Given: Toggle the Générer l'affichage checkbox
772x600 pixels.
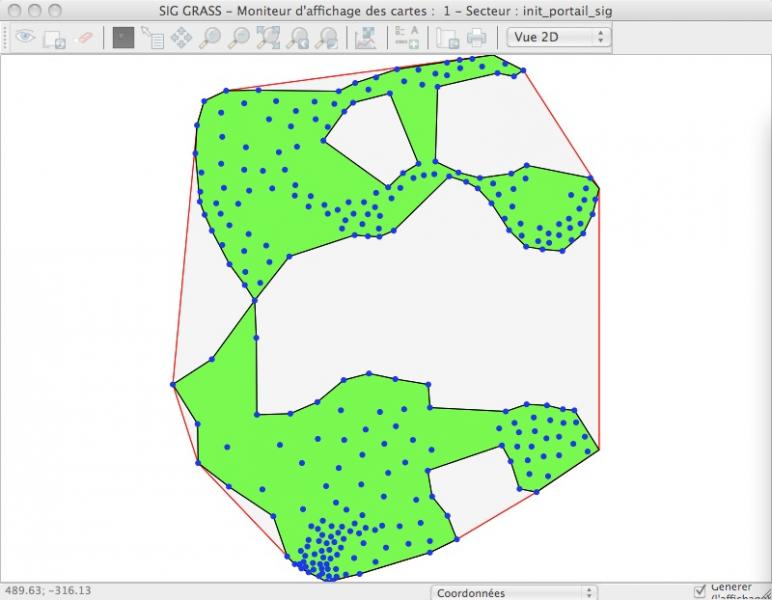Looking at the screenshot, I should tap(700, 590).
